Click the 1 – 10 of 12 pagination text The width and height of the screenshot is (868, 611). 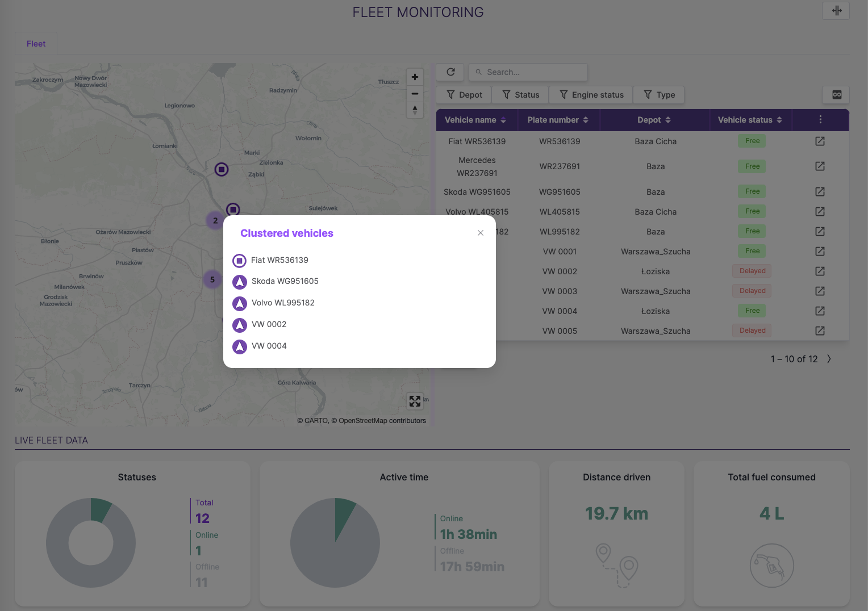click(794, 359)
